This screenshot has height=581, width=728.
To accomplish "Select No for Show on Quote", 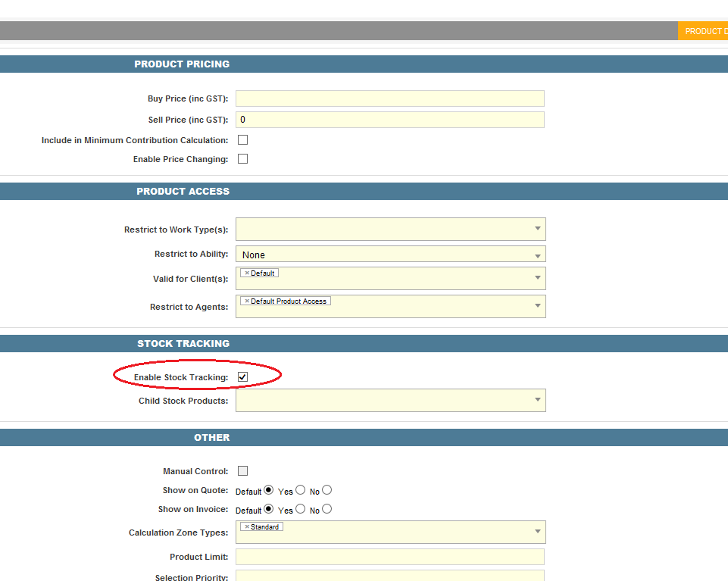I will 327,490.
